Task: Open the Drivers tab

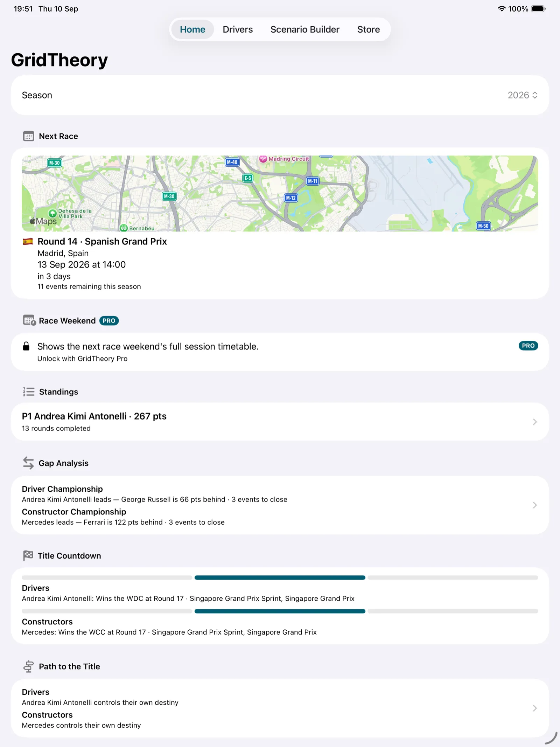Action: 238,29
